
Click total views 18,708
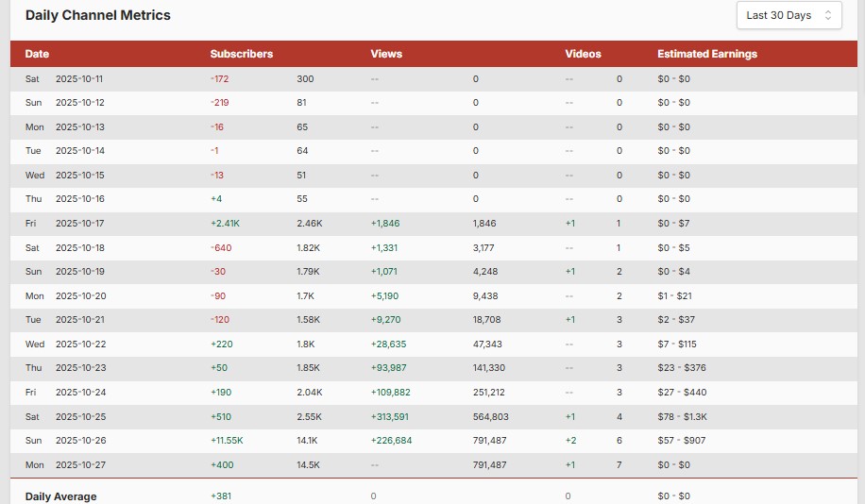point(486,319)
